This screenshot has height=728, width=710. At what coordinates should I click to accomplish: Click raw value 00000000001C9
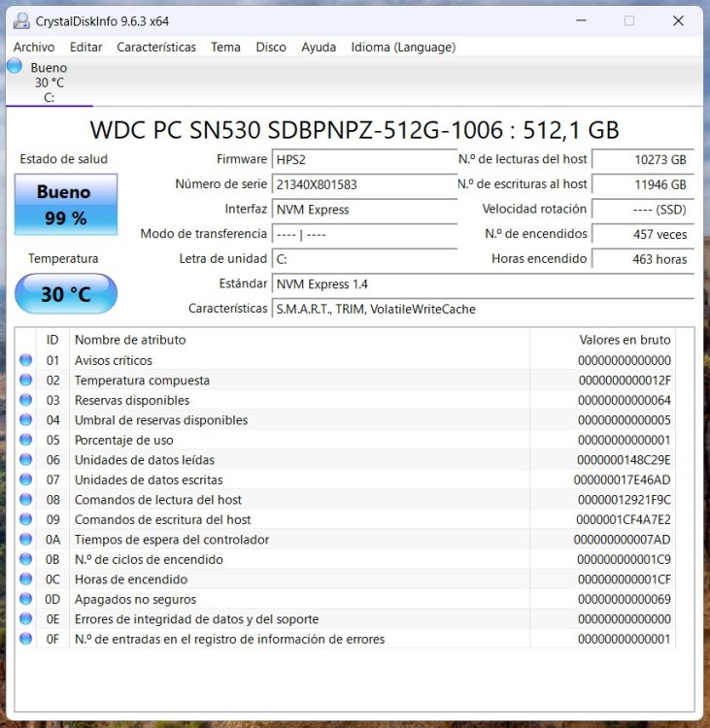point(624,559)
